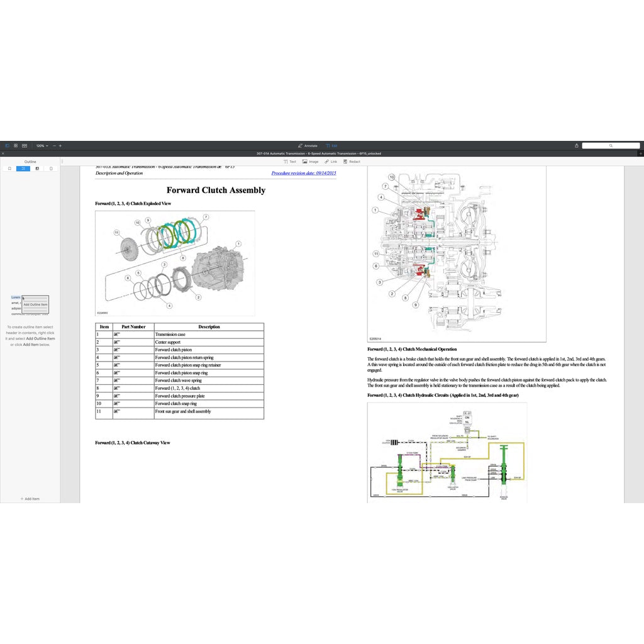The width and height of the screenshot is (644, 644).
Task: Close the Outline sidebar with the X
Action: (3, 153)
